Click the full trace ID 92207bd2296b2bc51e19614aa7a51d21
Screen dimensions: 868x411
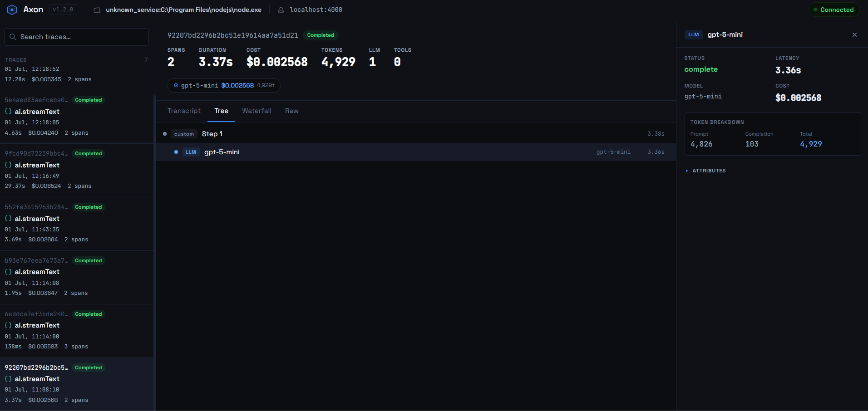233,35
